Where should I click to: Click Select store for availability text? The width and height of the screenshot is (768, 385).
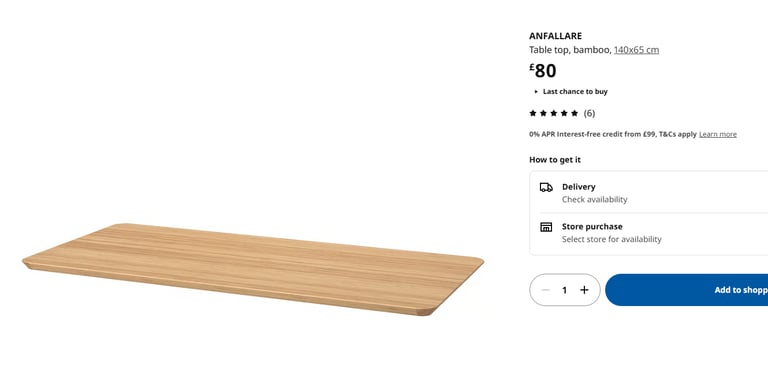tap(612, 239)
